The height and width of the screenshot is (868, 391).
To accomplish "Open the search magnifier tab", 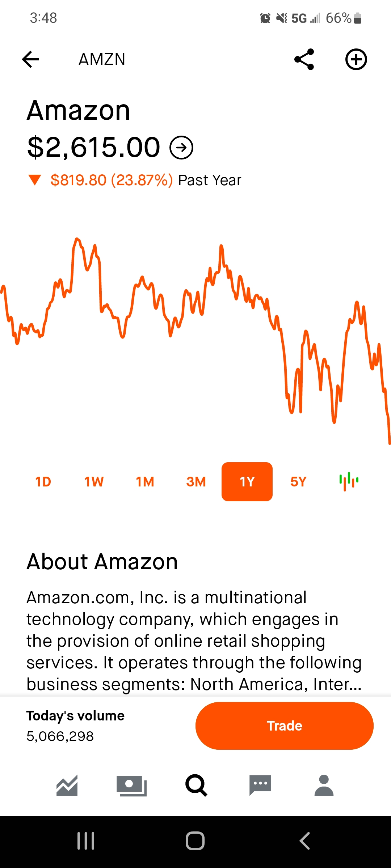I will coord(196,786).
